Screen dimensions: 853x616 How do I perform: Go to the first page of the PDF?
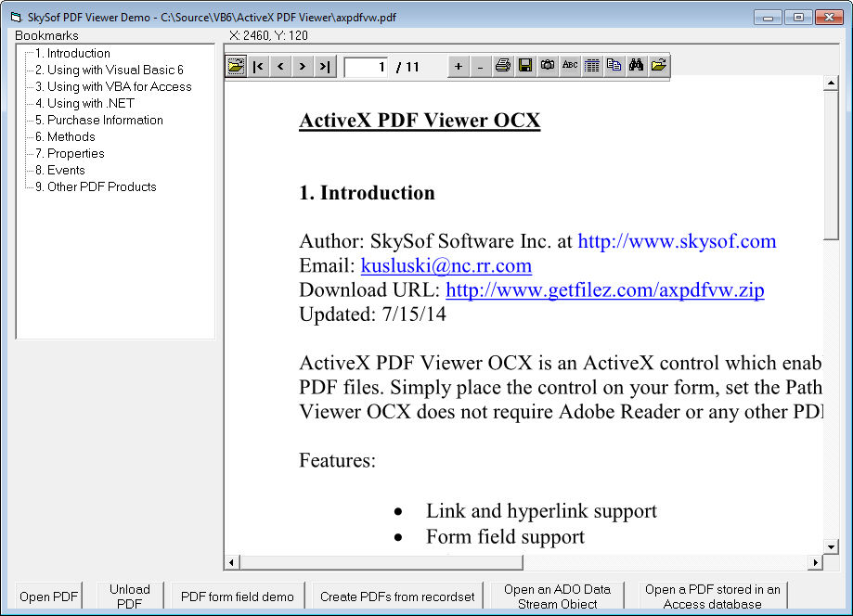259,66
